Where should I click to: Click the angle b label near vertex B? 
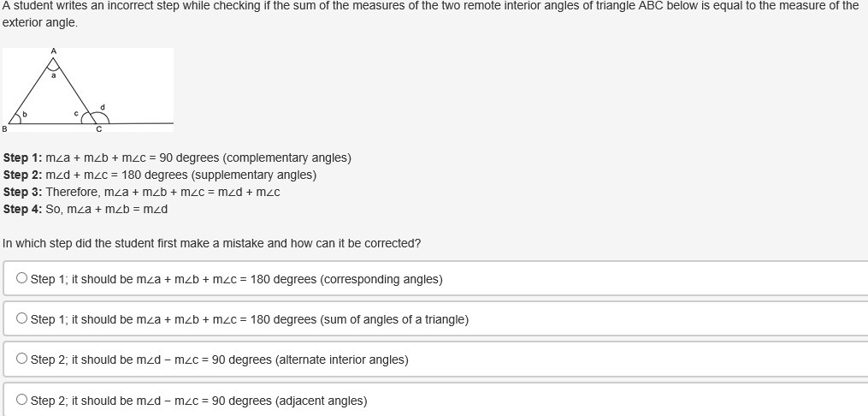25,114
